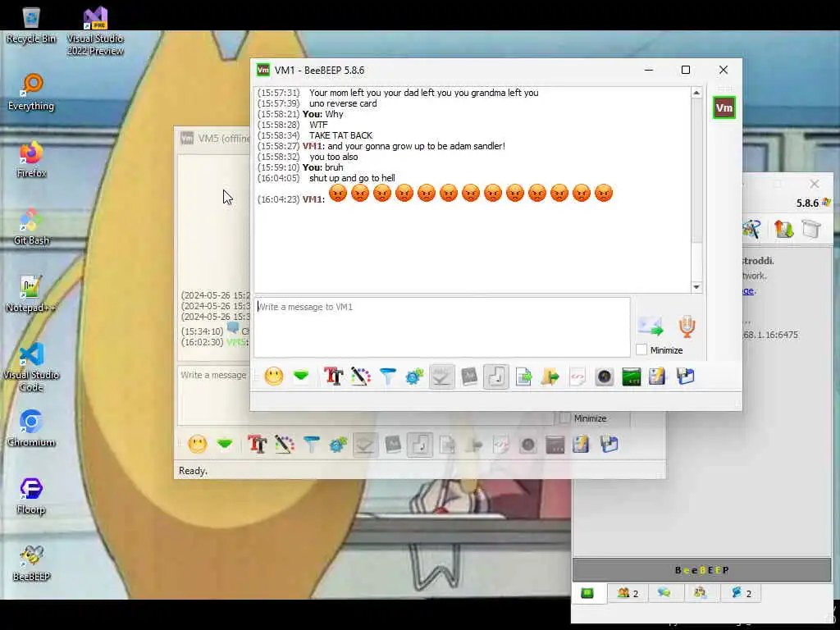Image resolution: width=840 pixels, height=630 pixels.
Task: Tick the Minimize checkbox in VM5 window
Action: (564, 418)
